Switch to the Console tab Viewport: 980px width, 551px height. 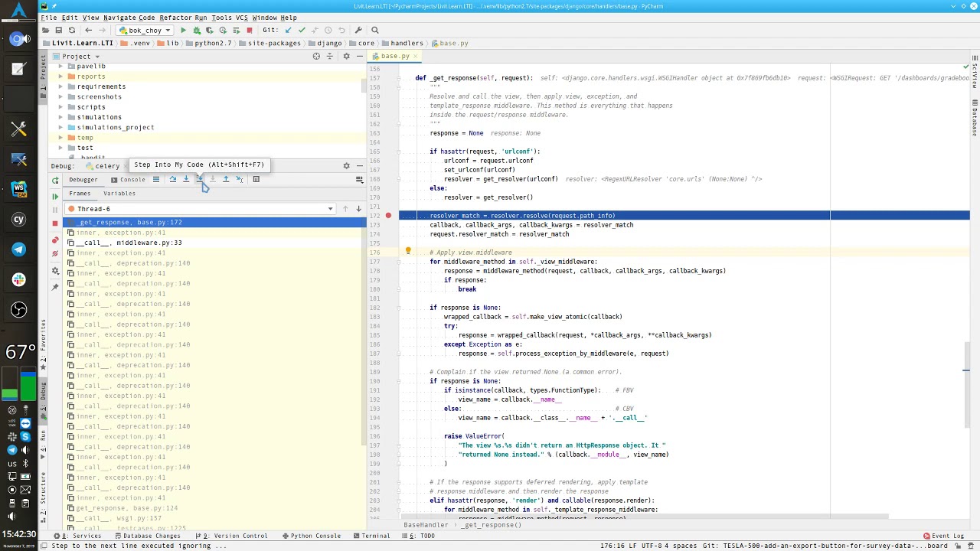tap(128, 180)
